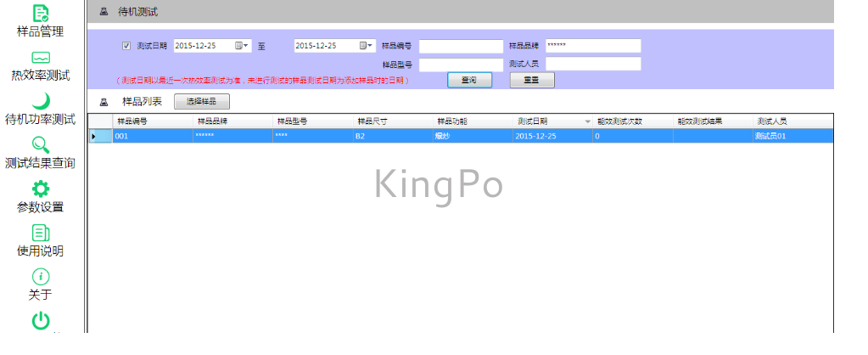Click 热效率测试 sidebar label
The height and width of the screenshot is (355, 868).
41,76
